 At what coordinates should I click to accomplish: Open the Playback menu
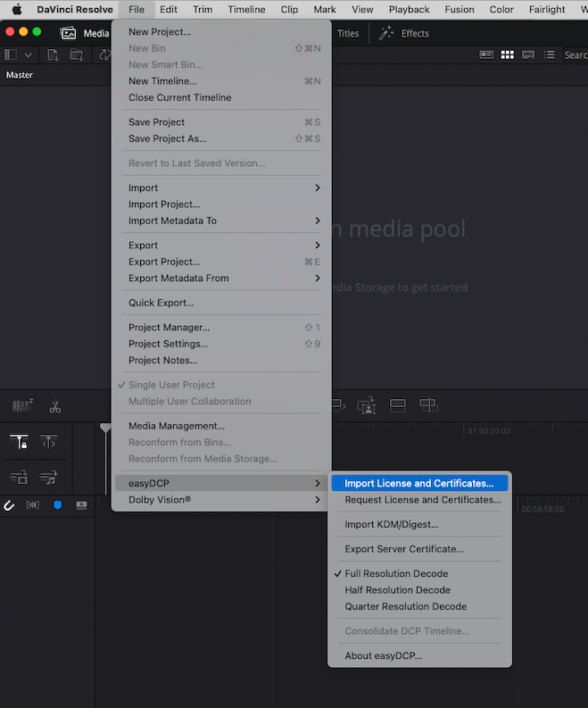[x=409, y=10]
